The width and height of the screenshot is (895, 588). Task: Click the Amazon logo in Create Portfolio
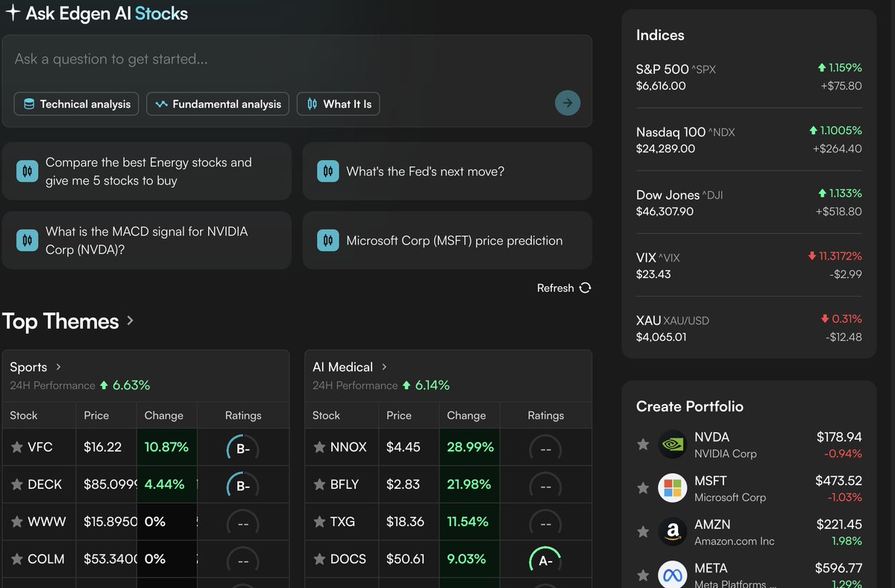(672, 531)
